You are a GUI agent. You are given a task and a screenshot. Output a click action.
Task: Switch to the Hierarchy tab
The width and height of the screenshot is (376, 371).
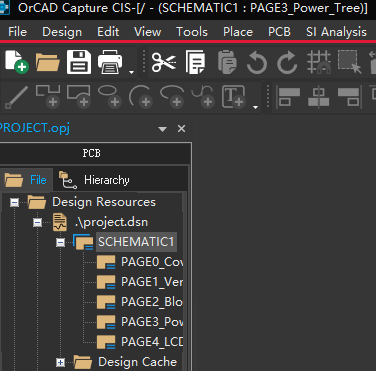tap(94, 180)
